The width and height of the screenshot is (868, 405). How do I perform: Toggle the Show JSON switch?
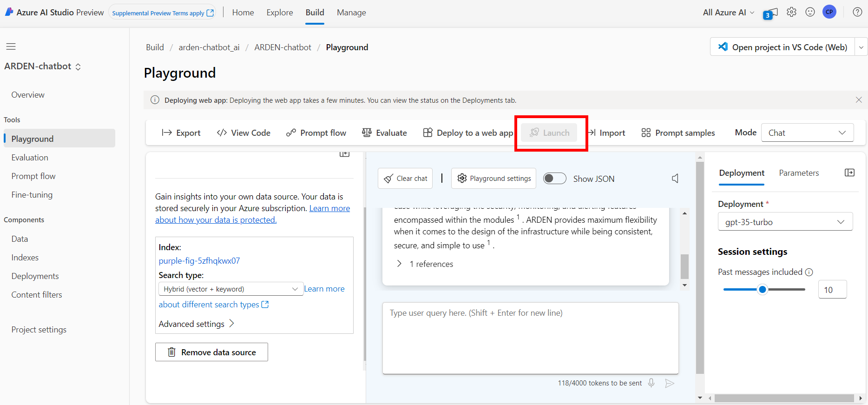click(x=555, y=179)
